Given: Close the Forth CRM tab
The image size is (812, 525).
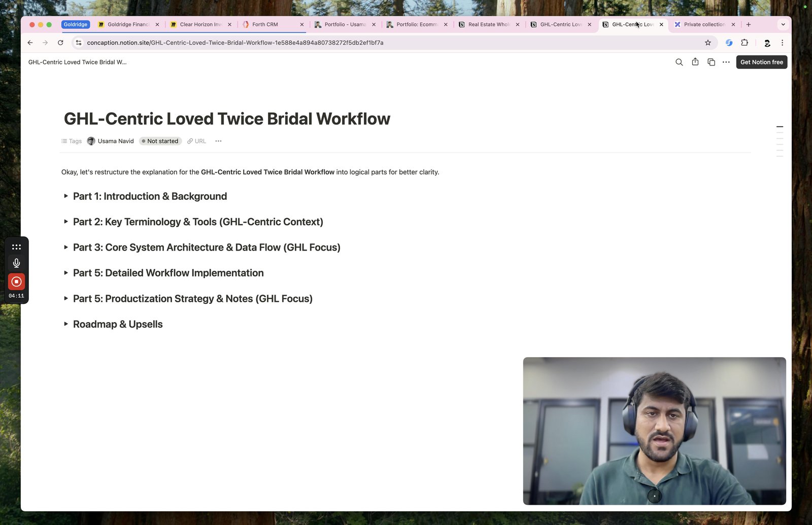Looking at the screenshot, I should tap(302, 24).
